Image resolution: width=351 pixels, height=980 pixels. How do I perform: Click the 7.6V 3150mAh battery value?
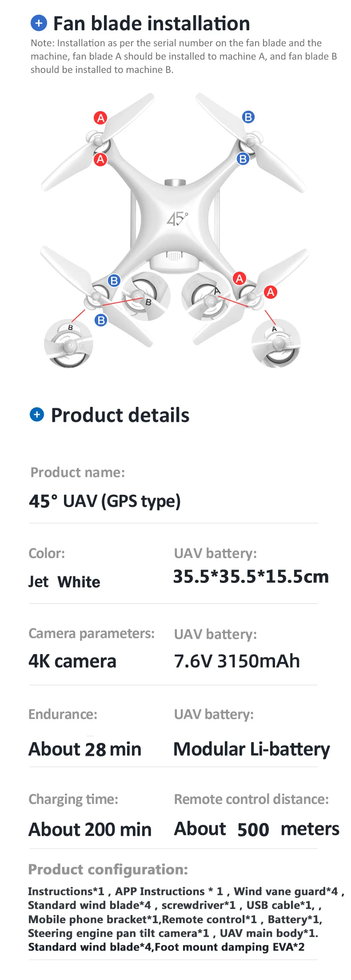click(237, 661)
